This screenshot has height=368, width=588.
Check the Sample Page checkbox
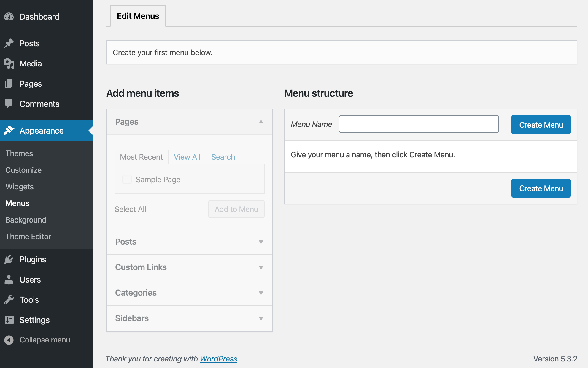pyautogui.click(x=127, y=179)
